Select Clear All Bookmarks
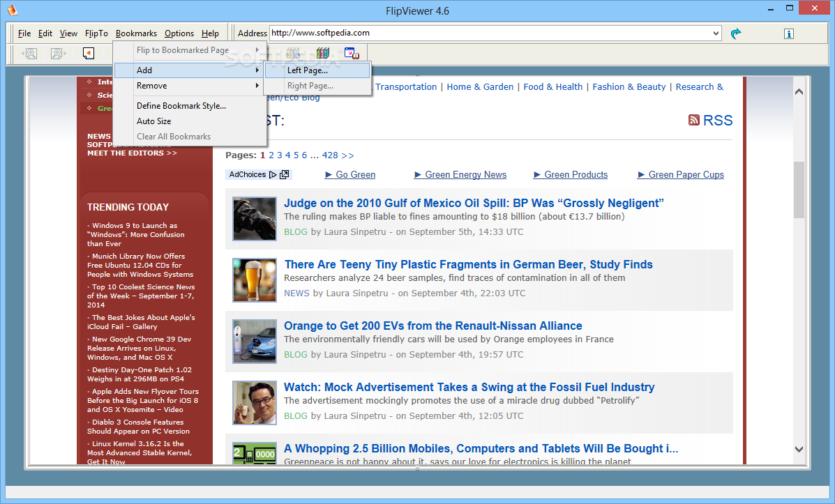Screen dimensions: 835x504 point(190,137)
